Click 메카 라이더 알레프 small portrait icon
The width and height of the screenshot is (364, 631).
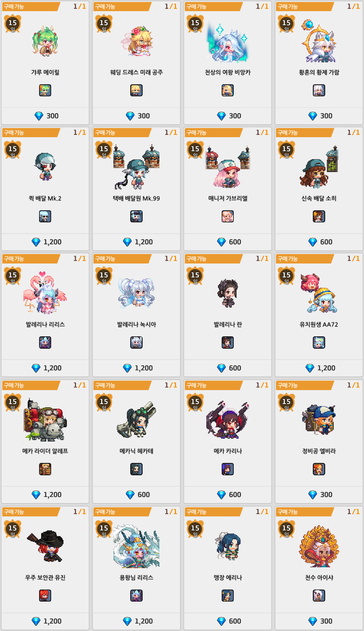[x=45, y=469]
